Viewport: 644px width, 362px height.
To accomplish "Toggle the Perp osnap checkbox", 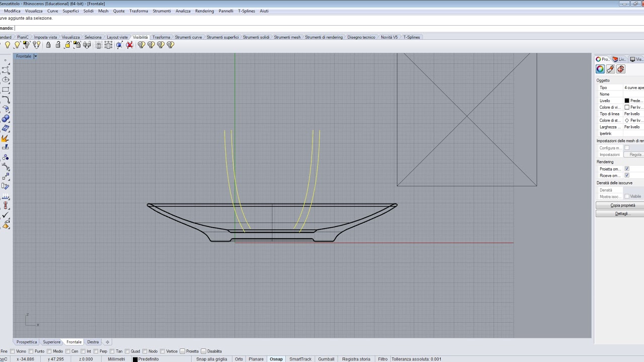I will [96, 351].
